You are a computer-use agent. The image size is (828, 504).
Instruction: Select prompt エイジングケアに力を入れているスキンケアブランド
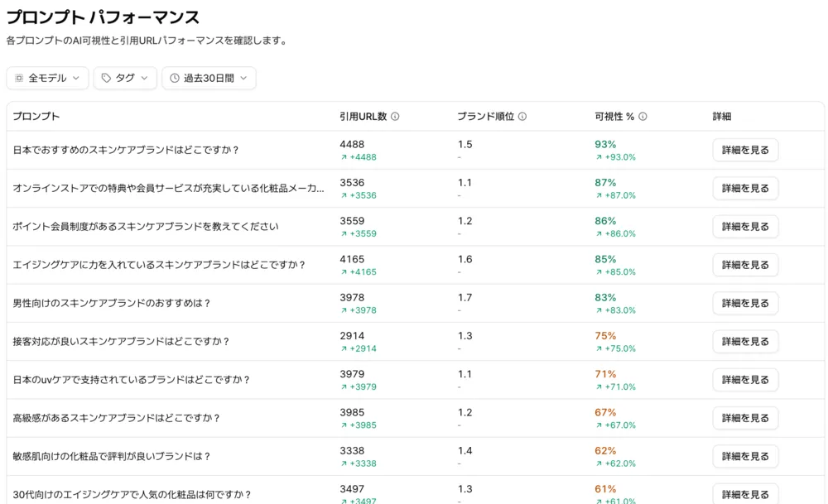click(159, 265)
